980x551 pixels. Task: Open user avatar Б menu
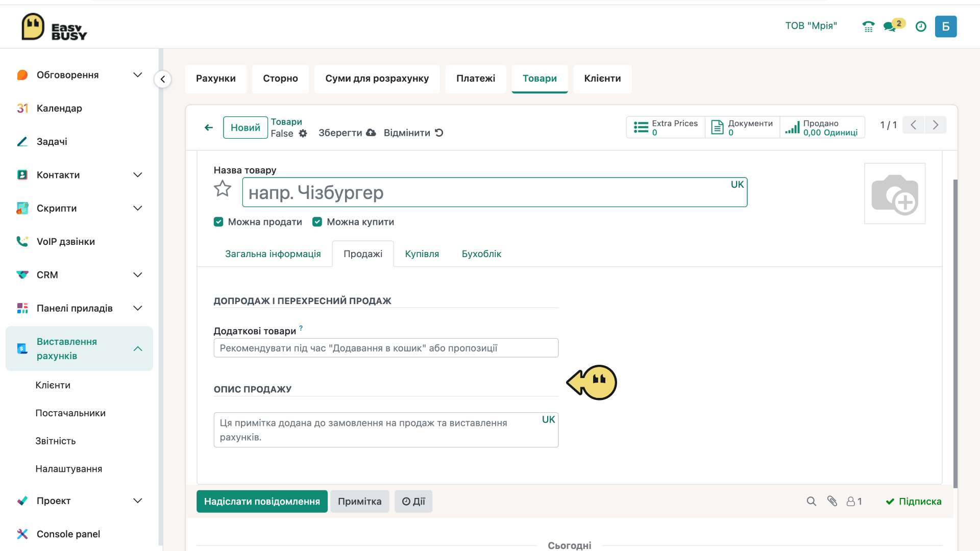(946, 27)
